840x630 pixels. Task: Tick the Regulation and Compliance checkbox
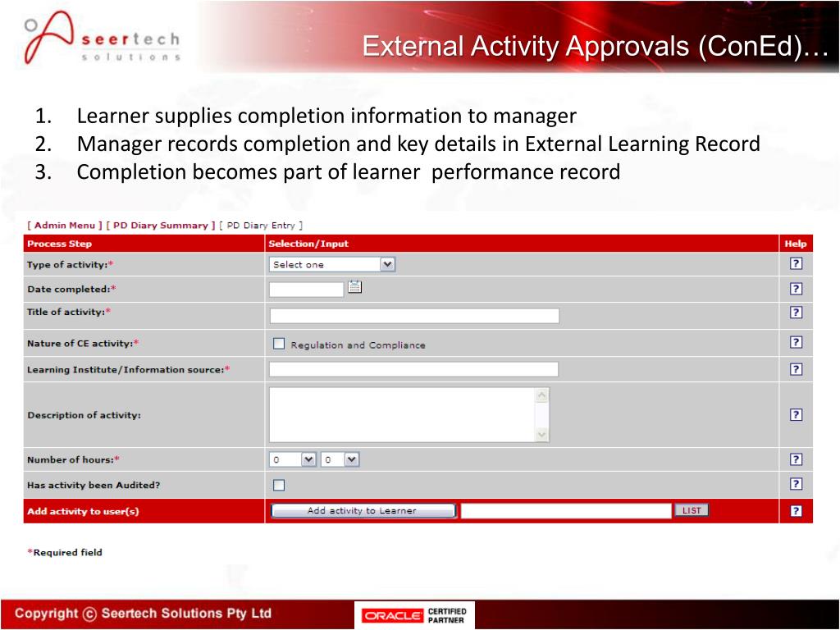(279, 344)
